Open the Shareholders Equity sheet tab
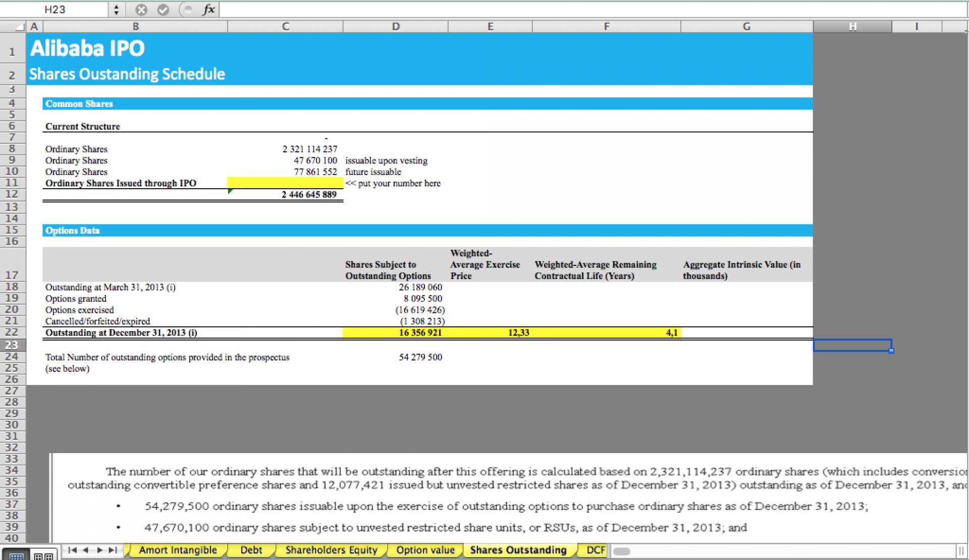The width and height of the screenshot is (969, 560). tap(331, 550)
